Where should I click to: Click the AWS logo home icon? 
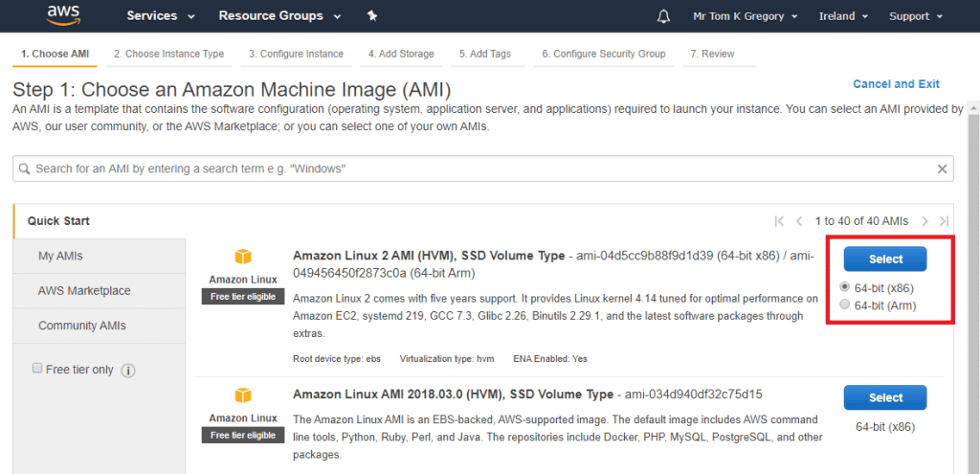point(65,16)
